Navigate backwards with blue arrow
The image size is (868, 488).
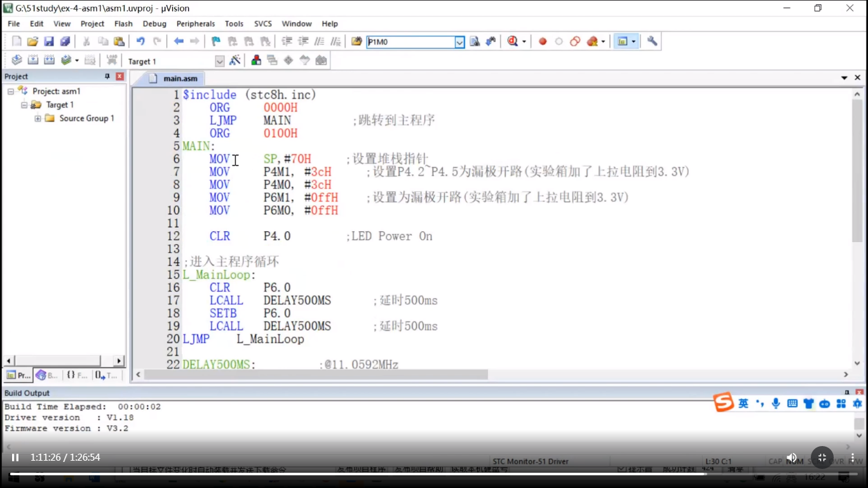pos(179,41)
